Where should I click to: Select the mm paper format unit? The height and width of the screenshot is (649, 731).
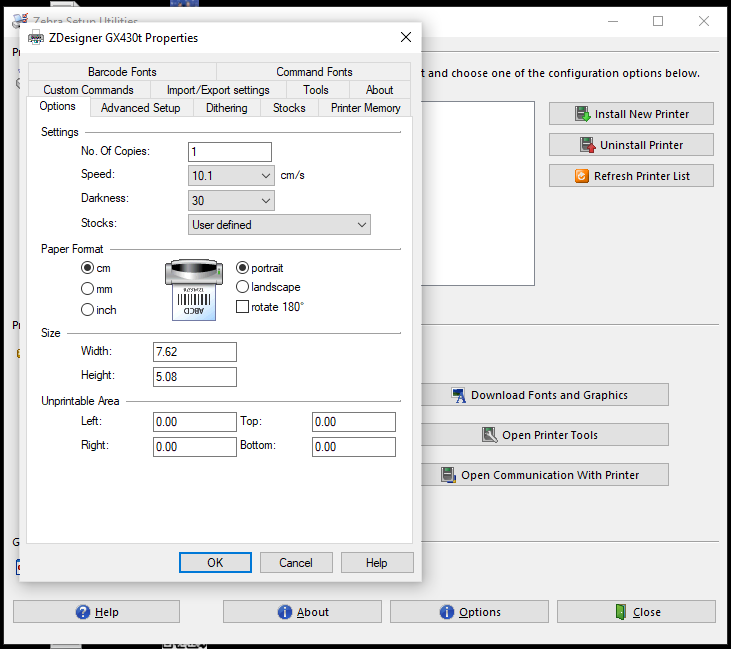(88, 289)
